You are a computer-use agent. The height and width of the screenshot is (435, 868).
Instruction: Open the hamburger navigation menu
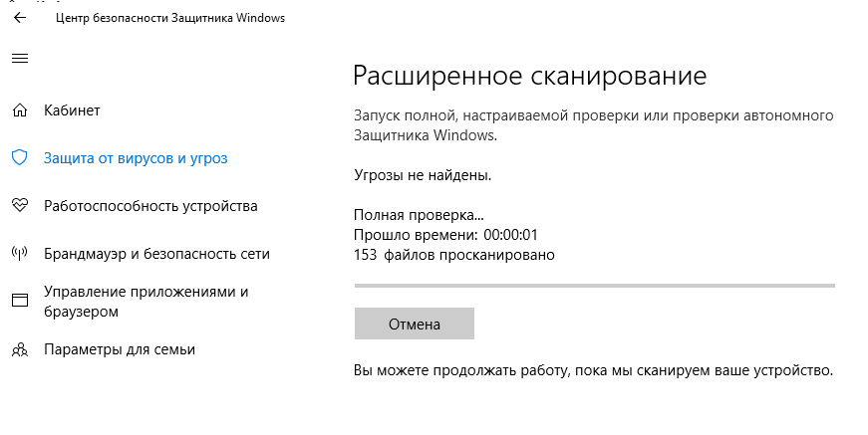point(19,59)
